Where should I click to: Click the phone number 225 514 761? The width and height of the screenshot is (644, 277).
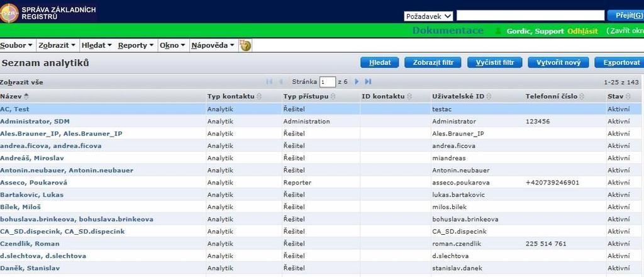click(x=546, y=244)
